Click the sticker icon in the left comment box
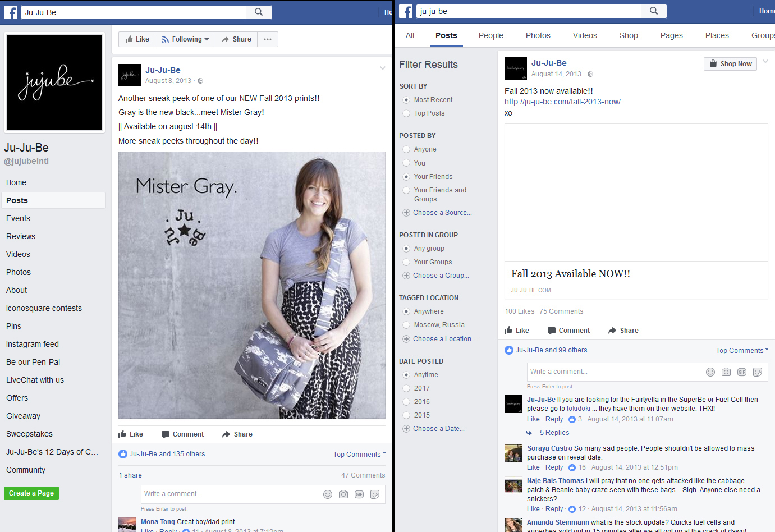This screenshot has height=532, width=775. click(375, 494)
